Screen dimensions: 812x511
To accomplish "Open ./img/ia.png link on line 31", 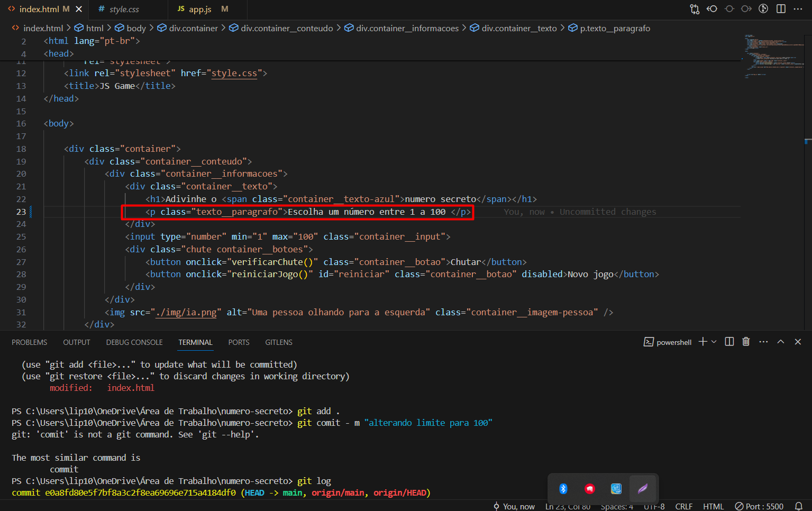I will (x=186, y=312).
